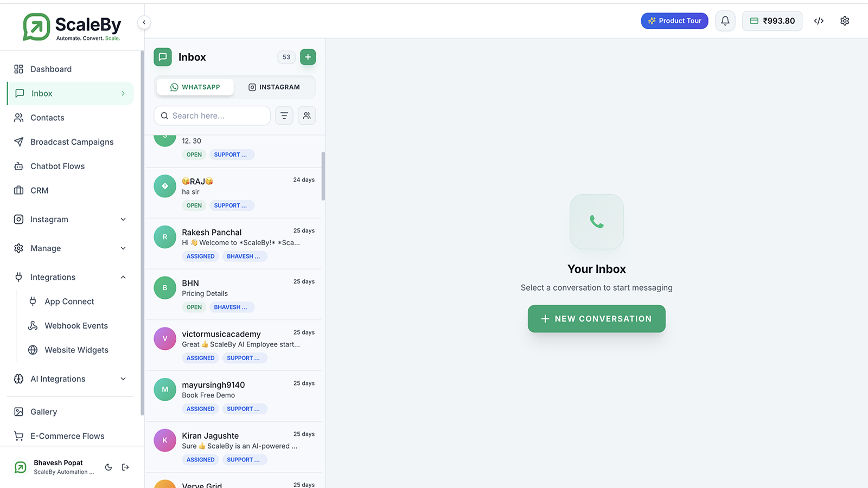Click the New Conversation button
This screenshot has width=868, height=488.
point(597,319)
